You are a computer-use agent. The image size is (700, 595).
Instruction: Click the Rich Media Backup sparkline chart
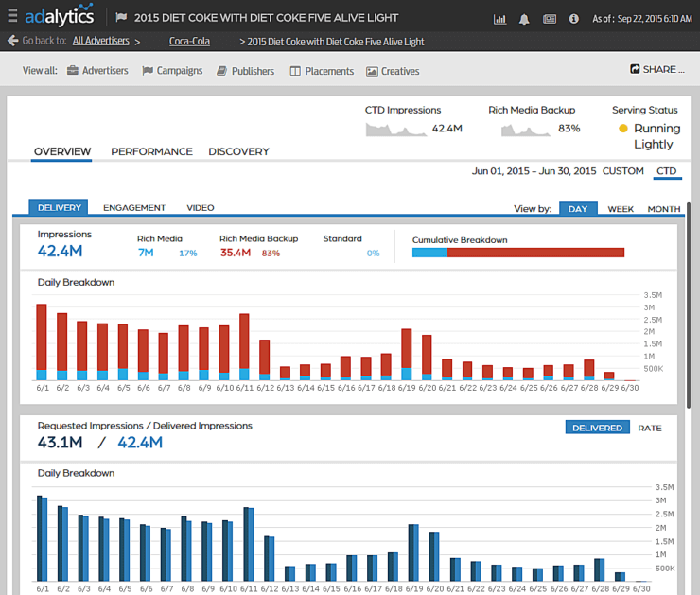(x=525, y=130)
